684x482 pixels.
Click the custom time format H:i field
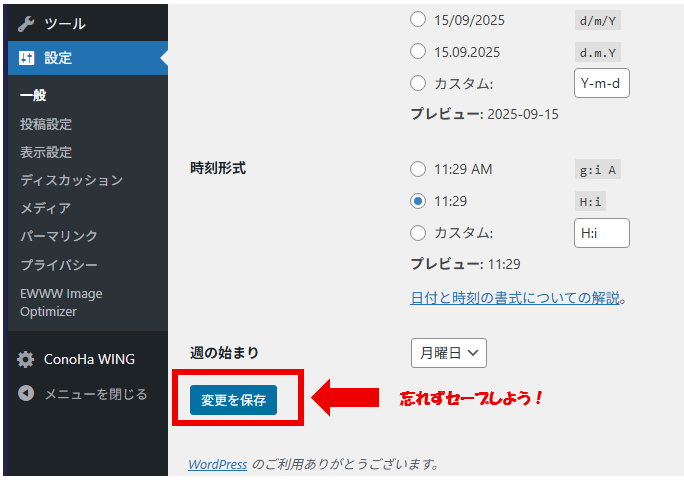point(601,233)
